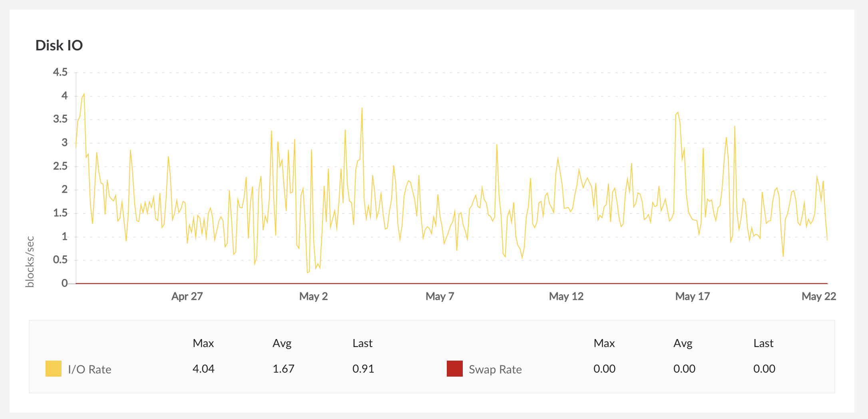The width and height of the screenshot is (868, 419).
Task: Click the tallest I/O peak near chart start
Action: point(84,94)
